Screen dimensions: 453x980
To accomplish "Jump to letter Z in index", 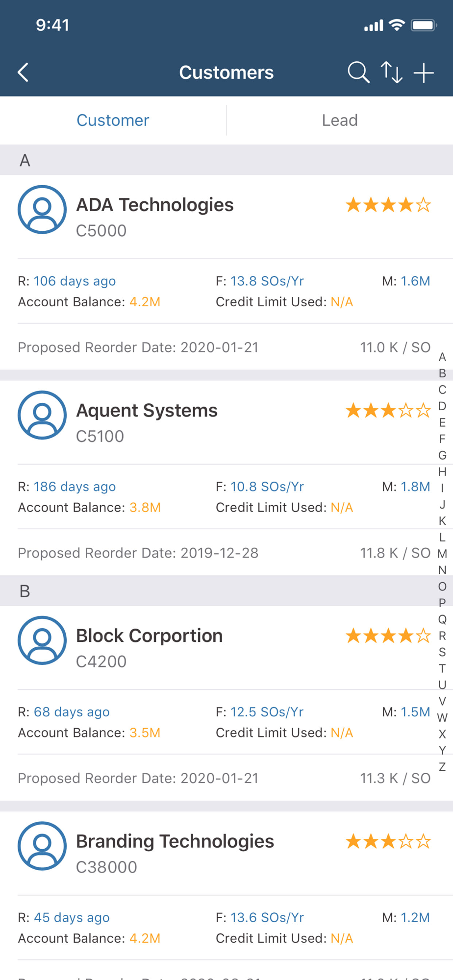I will [x=442, y=767].
